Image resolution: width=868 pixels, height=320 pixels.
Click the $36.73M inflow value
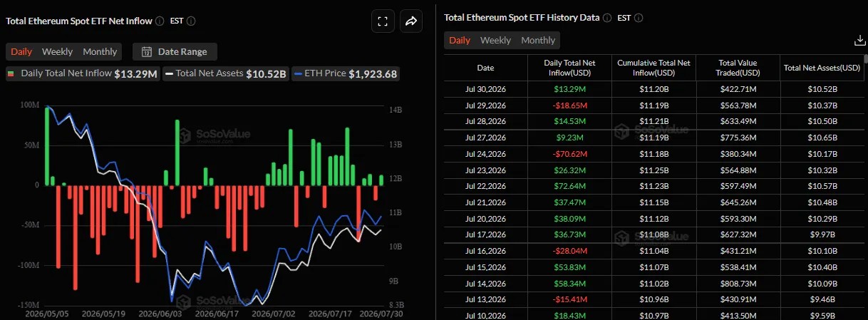click(569, 234)
